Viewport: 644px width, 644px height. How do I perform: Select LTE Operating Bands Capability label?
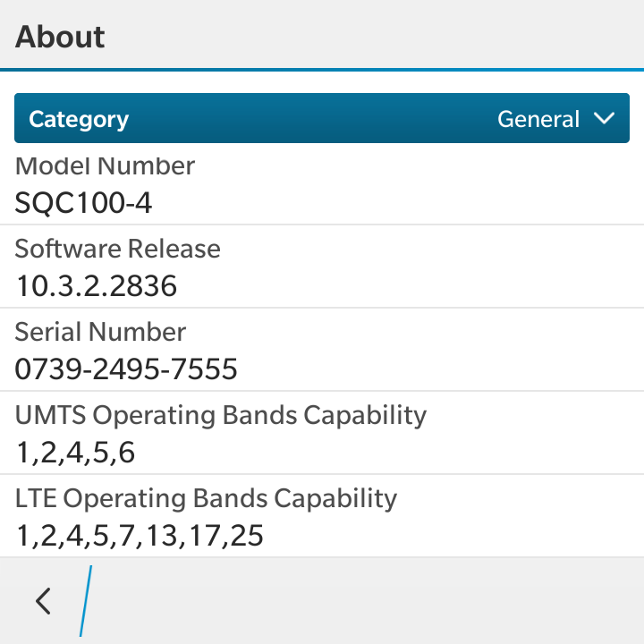tap(206, 499)
